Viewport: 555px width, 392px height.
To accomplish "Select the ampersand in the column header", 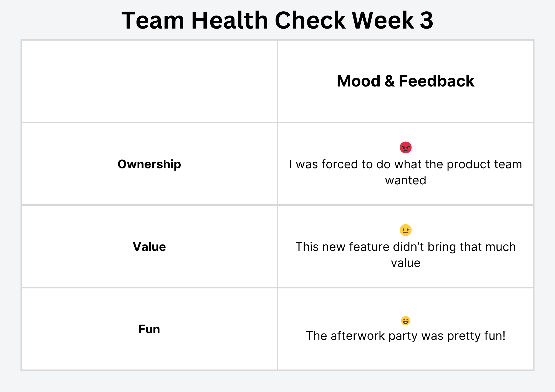I will 390,81.
